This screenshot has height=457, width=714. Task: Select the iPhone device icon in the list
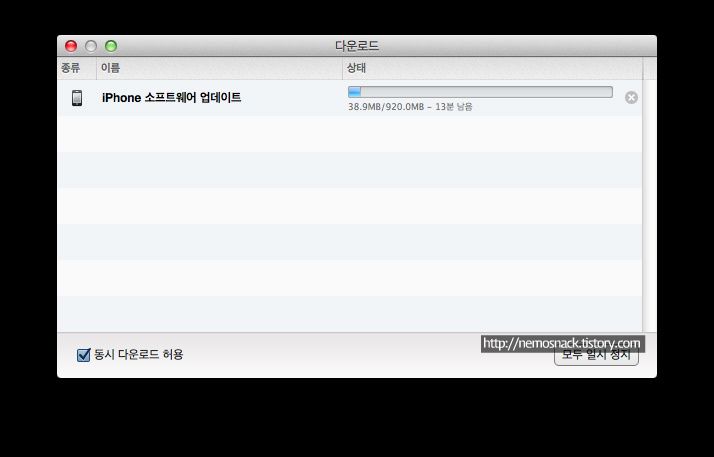point(77,98)
